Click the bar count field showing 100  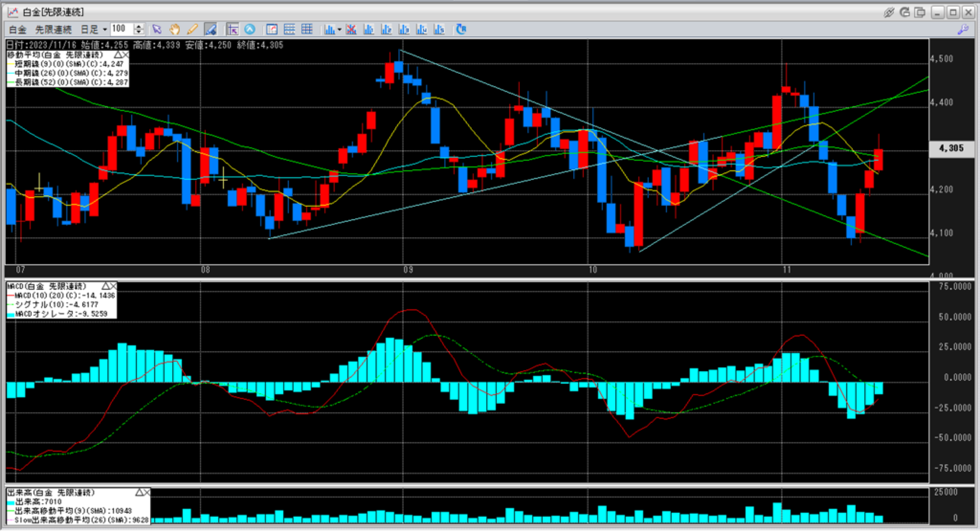click(122, 29)
